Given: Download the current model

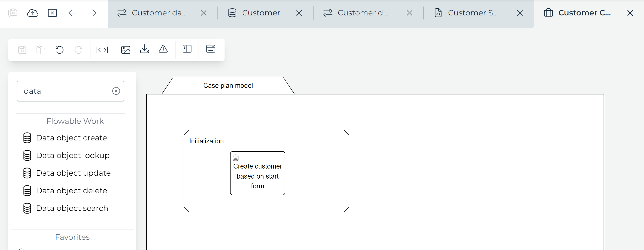Looking at the screenshot, I should (x=145, y=50).
